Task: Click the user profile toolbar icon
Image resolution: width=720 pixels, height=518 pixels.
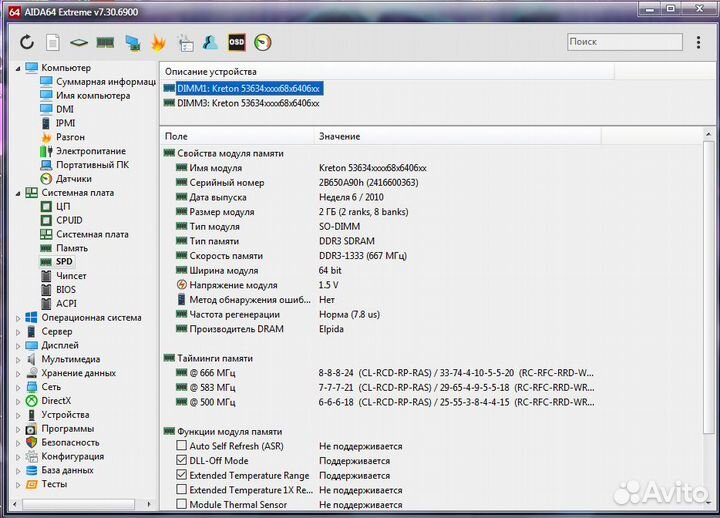Action: [210, 42]
